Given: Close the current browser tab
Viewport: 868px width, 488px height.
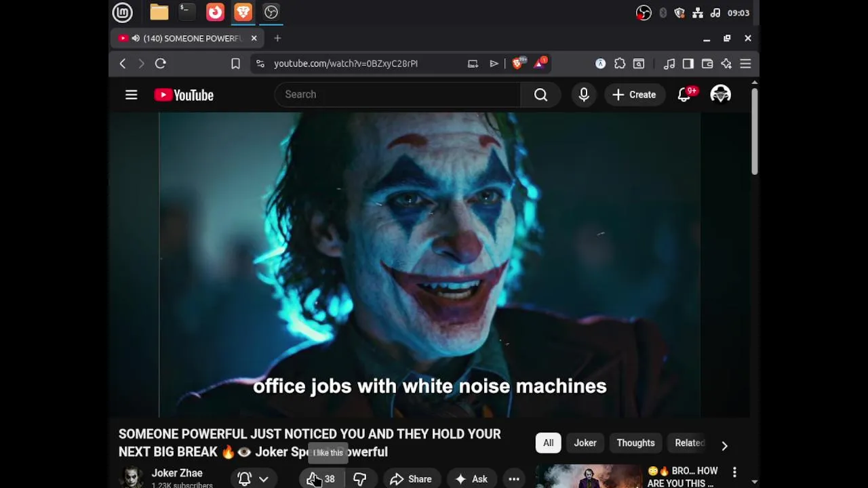Looking at the screenshot, I should (254, 39).
